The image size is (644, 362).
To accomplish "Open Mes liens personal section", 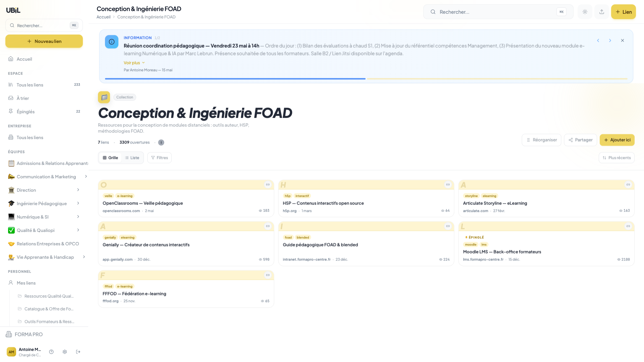I will (44, 283).
